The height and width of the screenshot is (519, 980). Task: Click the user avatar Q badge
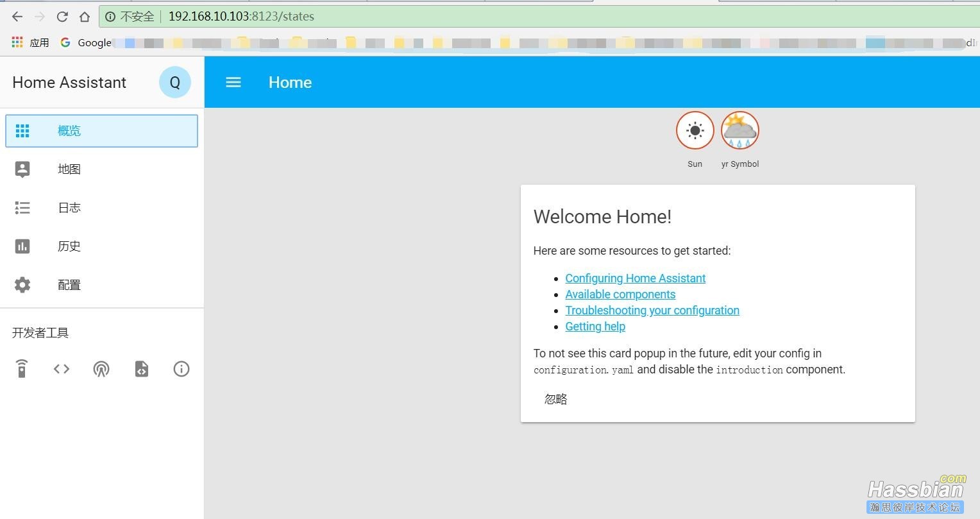point(175,82)
